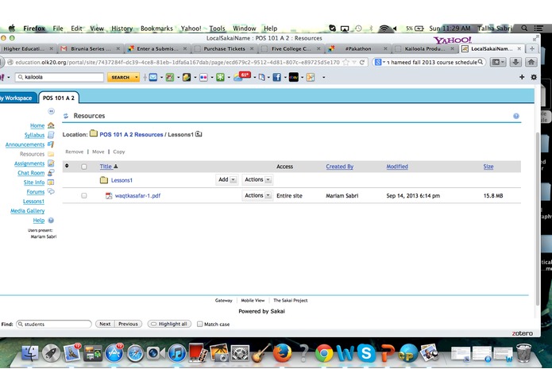This screenshot has width=552, height=392.
Task: Open the Flickr icon in the Yahoo toolbar
Action: (203, 77)
